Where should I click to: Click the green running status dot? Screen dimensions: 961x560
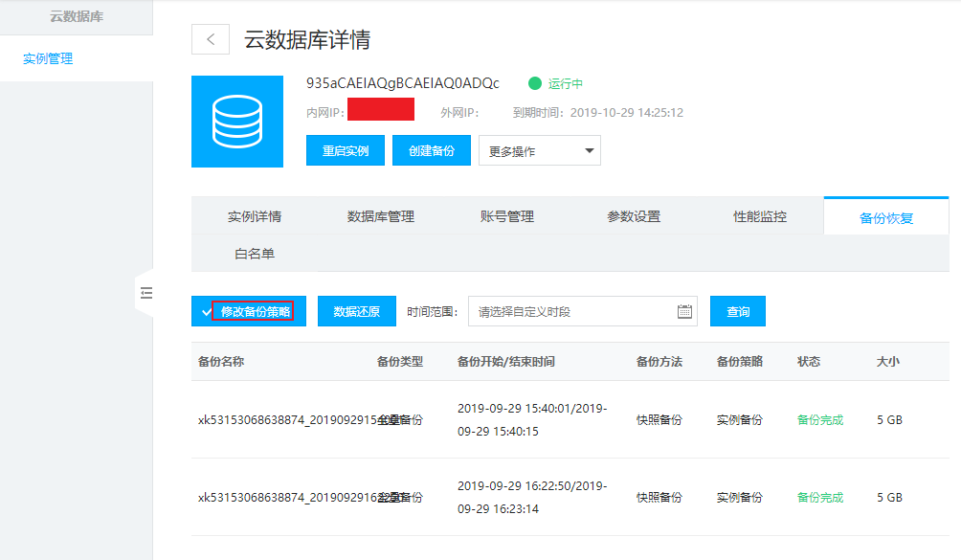point(535,83)
